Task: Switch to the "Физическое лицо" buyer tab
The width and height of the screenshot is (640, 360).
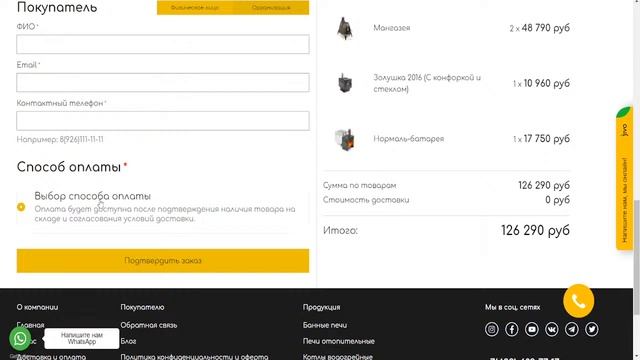Action: [195, 7]
